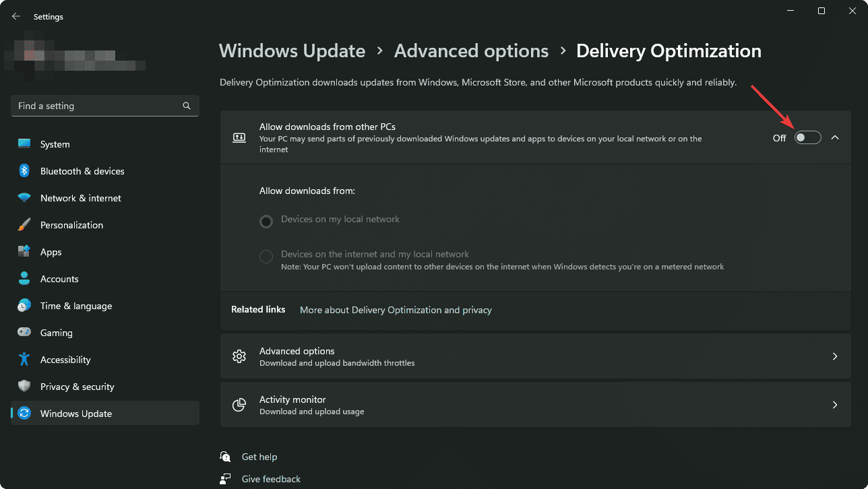Image resolution: width=868 pixels, height=489 pixels.
Task: Choose Devices on the internet and my local network
Action: pyautogui.click(x=266, y=256)
